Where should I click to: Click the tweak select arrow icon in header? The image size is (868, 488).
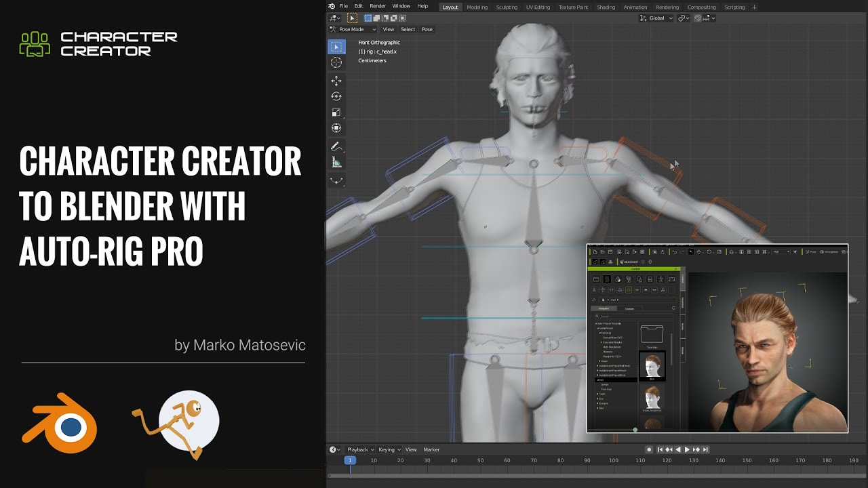coord(352,18)
